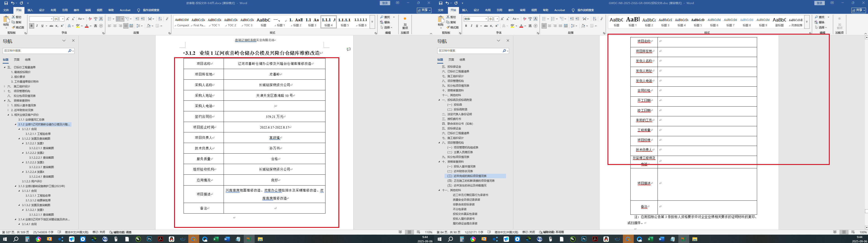
Task: Click Format Painter (格式刷) in left Word window
Action: (18, 27)
